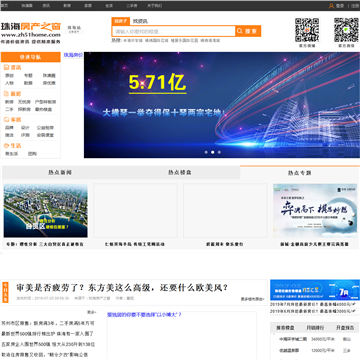This screenshot has width=360, height=360.
Task: Click 品牌 in sidebar 家居 section
Action: (x=9, y=128)
